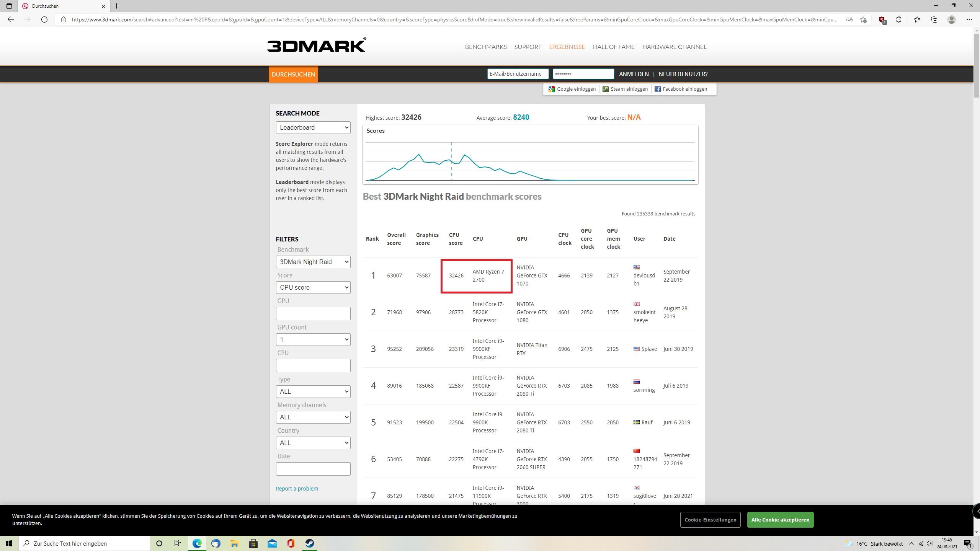The width and height of the screenshot is (980, 551).
Task: Sign in with Google einloggen
Action: click(x=572, y=89)
